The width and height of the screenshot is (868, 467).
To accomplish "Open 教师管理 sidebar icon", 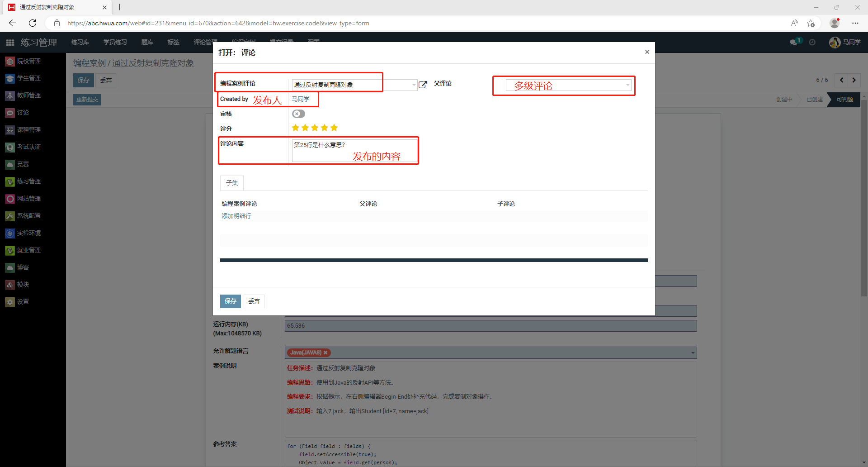I will (x=10, y=95).
